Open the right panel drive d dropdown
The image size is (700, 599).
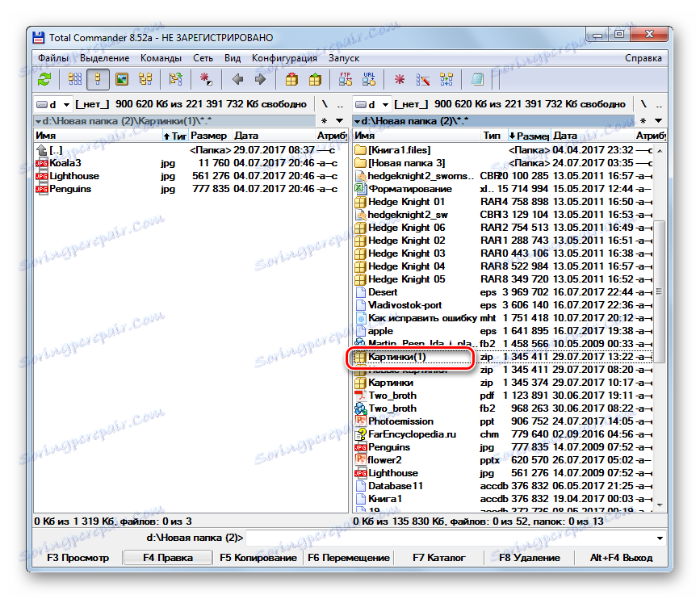[372, 104]
